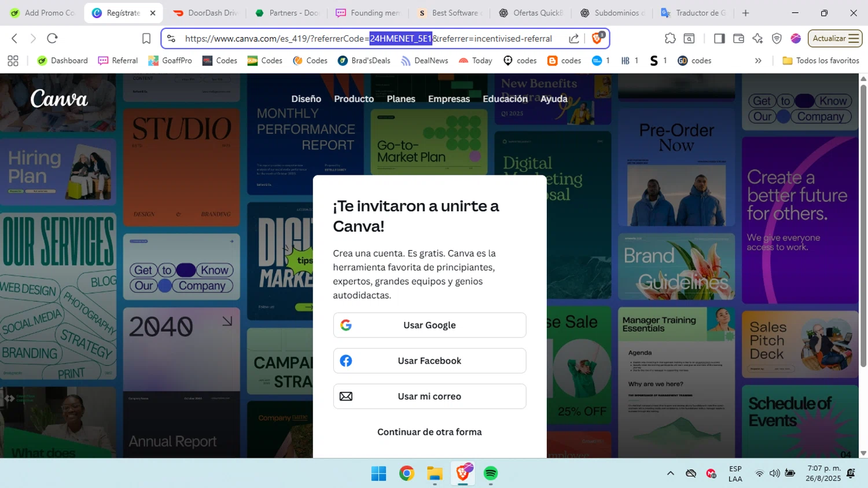Viewport: 868px width, 488px height.
Task: Switch to the Add Promo Co tab
Action: (x=43, y=13)
